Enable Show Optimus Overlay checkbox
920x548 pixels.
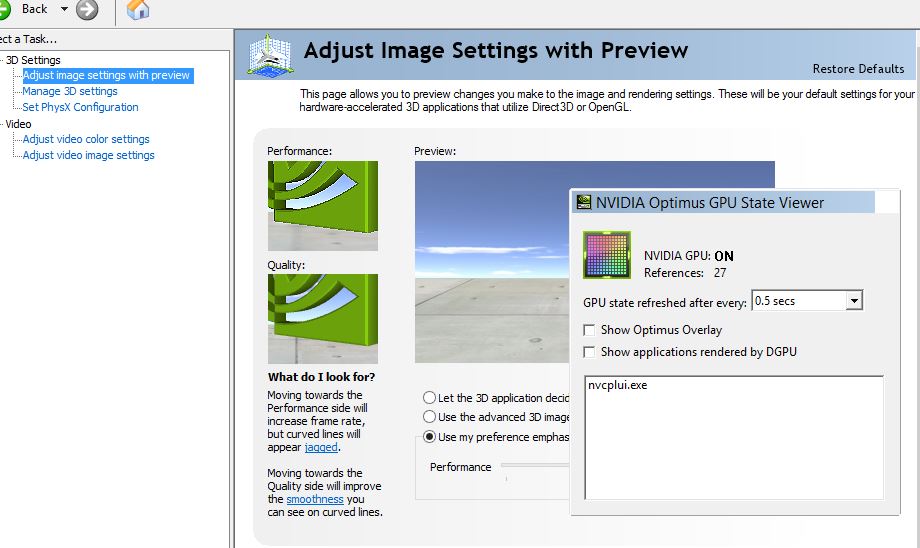point(589,330)
